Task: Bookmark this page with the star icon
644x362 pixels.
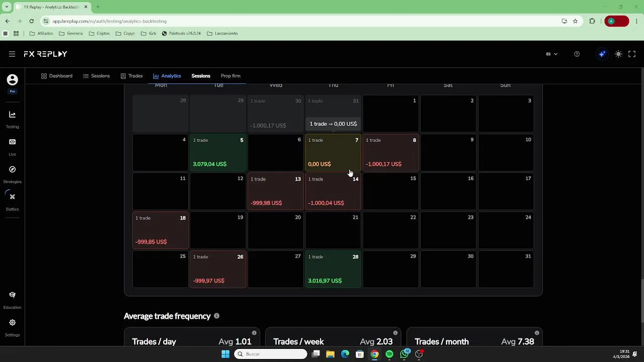Action: (575, 21)
